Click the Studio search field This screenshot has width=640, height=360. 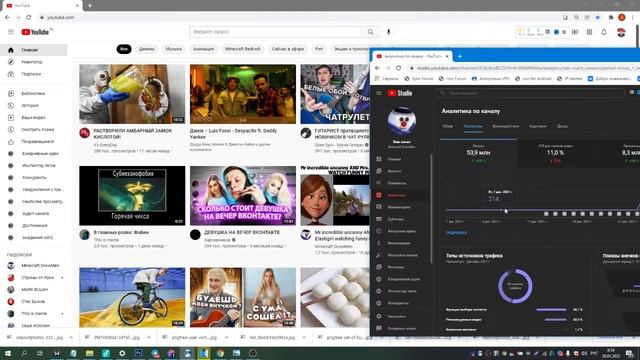530,93
